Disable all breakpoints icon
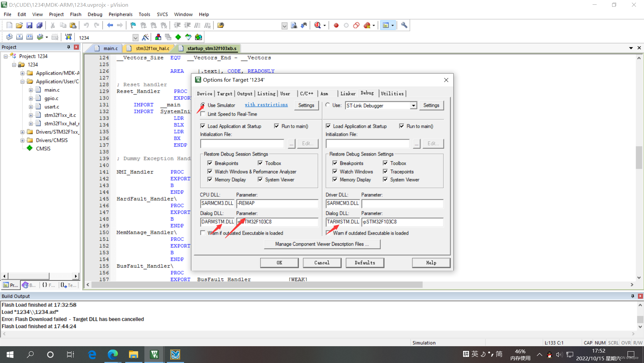 pos(356,25)
